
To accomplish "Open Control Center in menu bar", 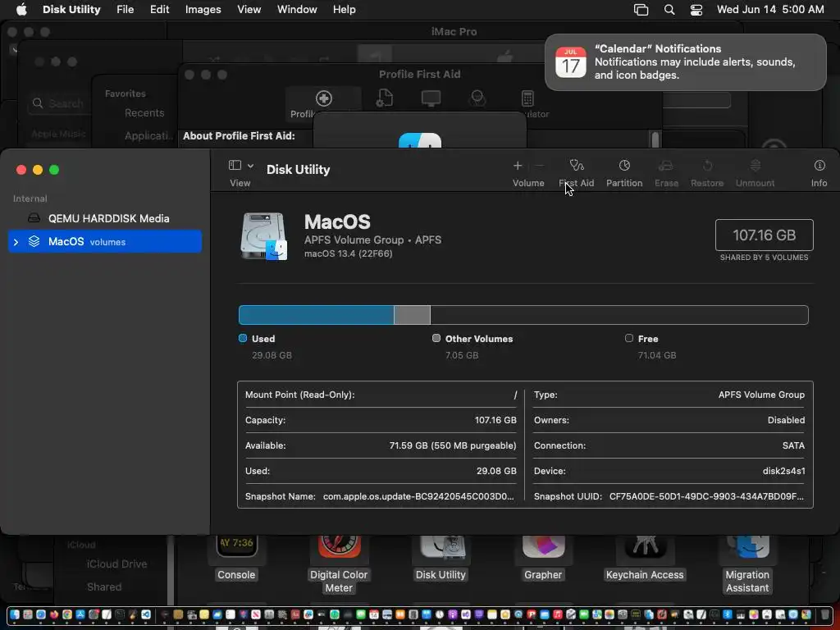I will tap(696, 10).
